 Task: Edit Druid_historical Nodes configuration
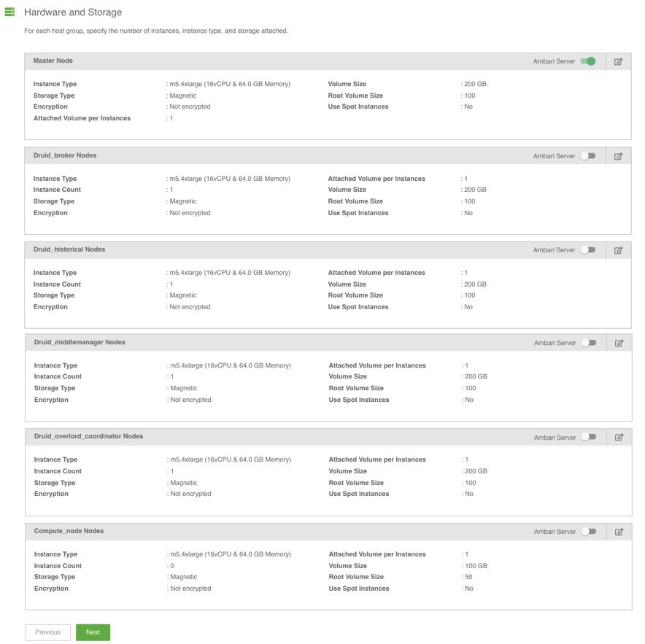(618, 250)
